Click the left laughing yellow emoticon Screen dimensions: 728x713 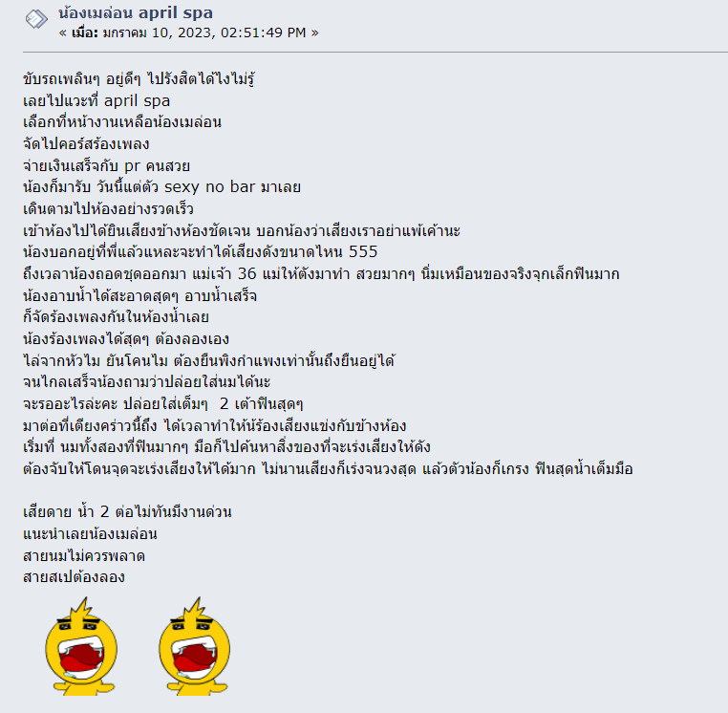[x=81, y=647]
